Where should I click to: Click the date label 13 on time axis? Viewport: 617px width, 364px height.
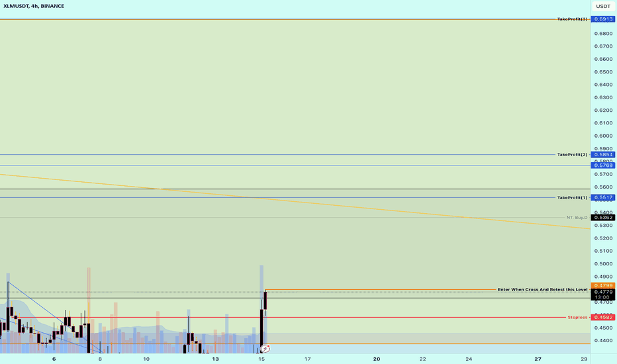click(x=215, y=359)
